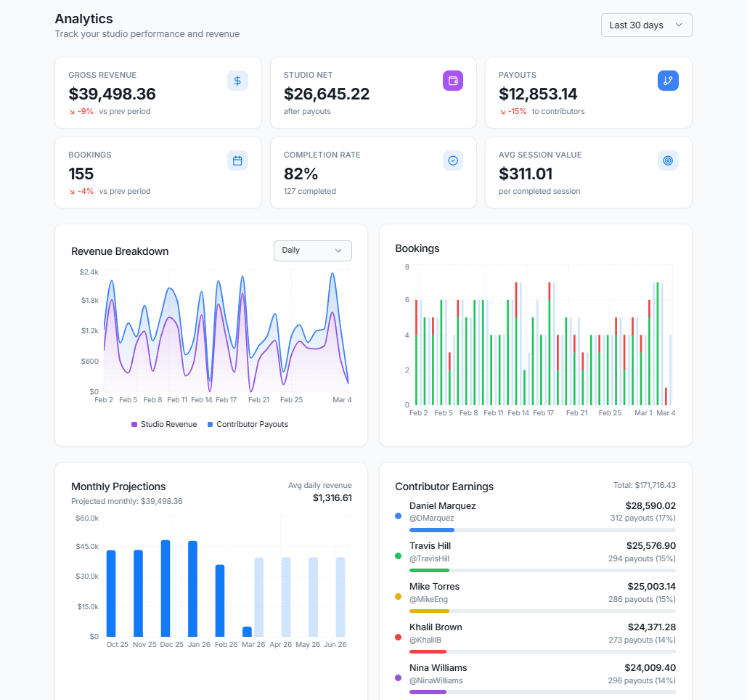Click the Analytics page title
The height and width of the screenshot is (700, 747).
point(84,19)
